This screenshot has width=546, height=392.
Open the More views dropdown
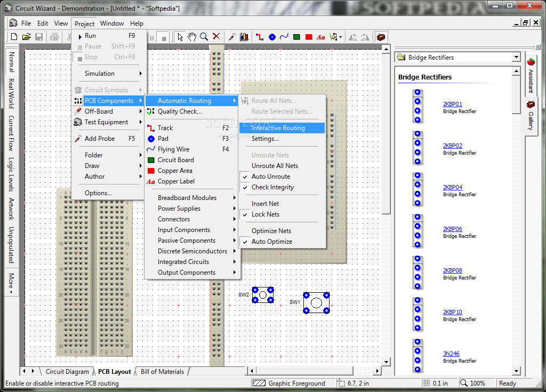coord(12,283)
